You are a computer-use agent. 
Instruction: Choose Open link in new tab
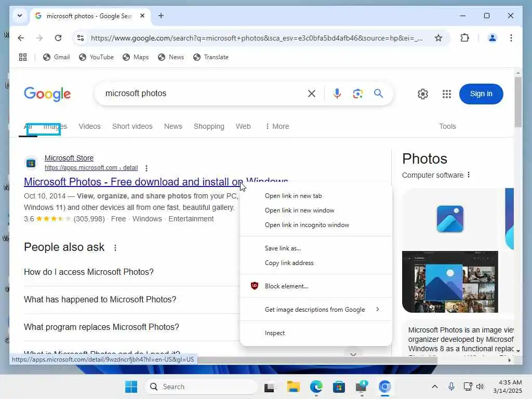(315, 196)
